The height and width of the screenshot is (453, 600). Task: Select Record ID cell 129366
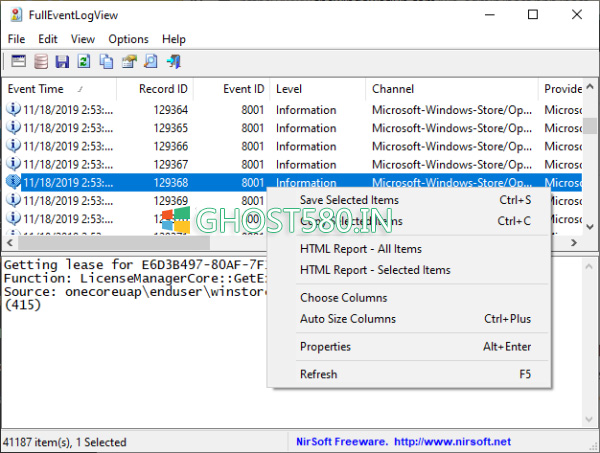[171, 146]
